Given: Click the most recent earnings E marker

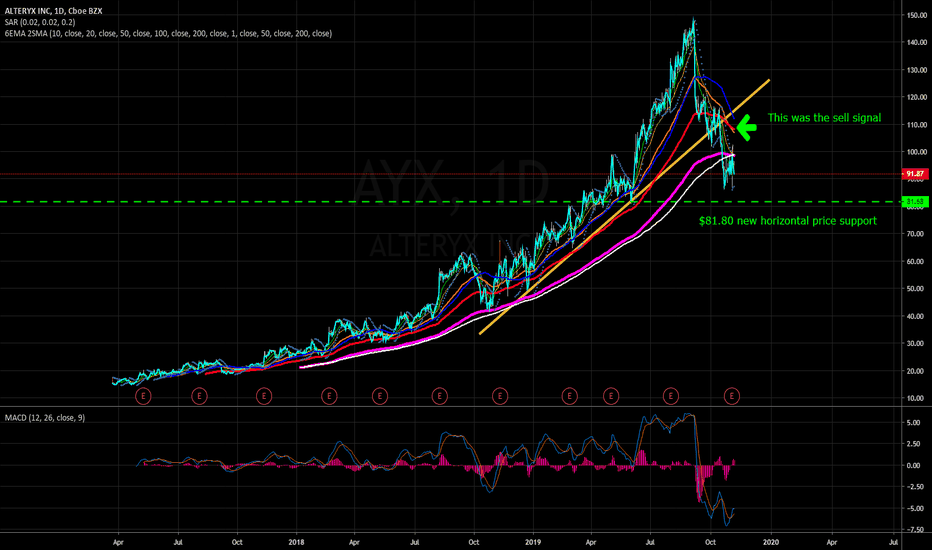Looking at the screenshot, I should tap(732, 395).
